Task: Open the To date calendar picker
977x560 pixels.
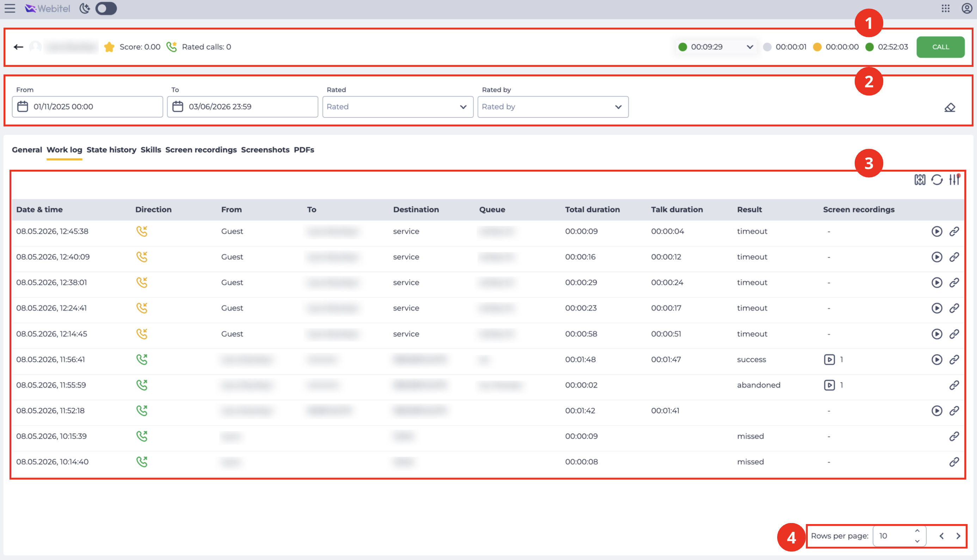Action: pyautogui.click(x=178, y=106)
